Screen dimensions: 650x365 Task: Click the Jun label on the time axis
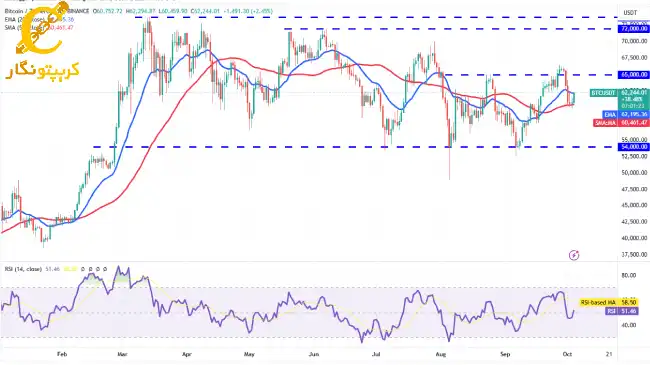(x=314, y=354)
